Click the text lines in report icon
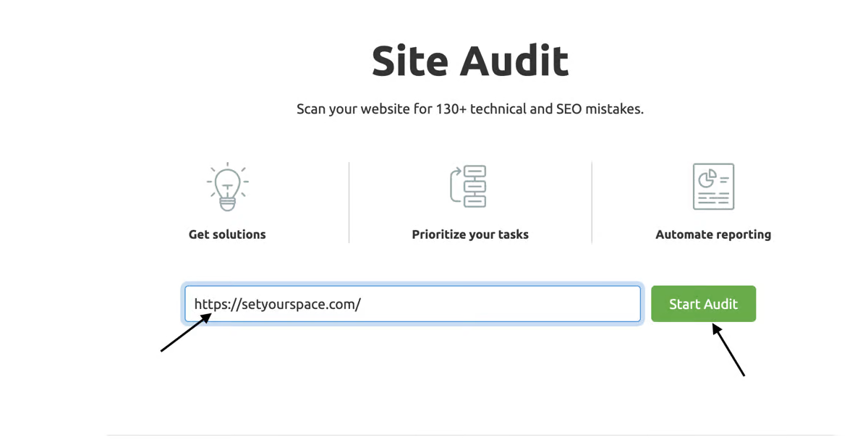Screen dimensions: 868x440 click(x=713, y=198)
